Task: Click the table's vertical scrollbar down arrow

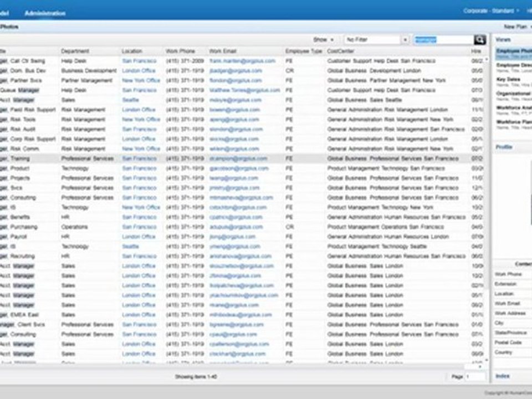Action: coord(487,360)
